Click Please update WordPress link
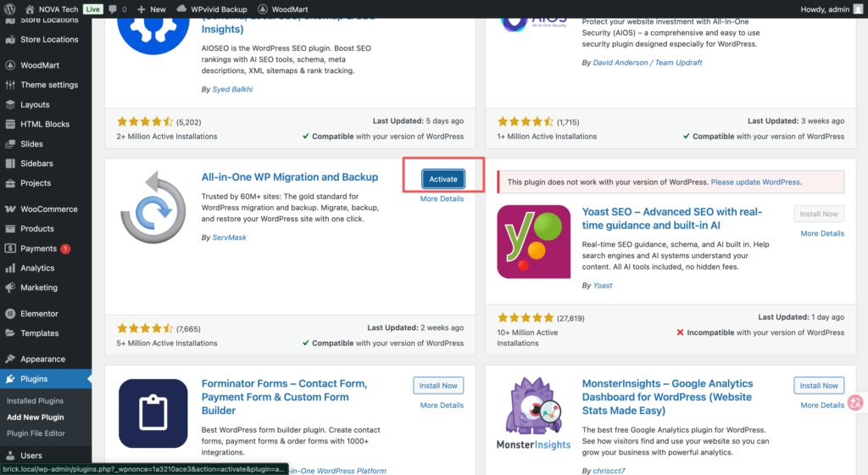The image size is (868, 475). click(755, 182)
